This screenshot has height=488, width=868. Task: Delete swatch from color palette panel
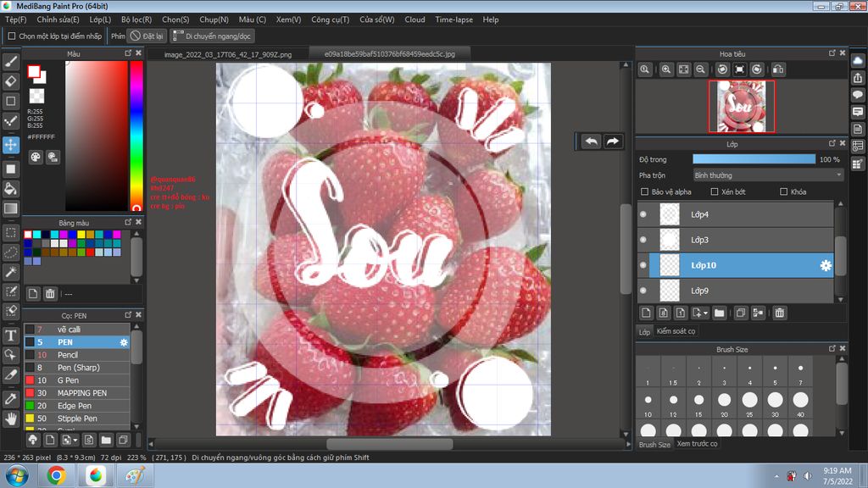[50, 294]
